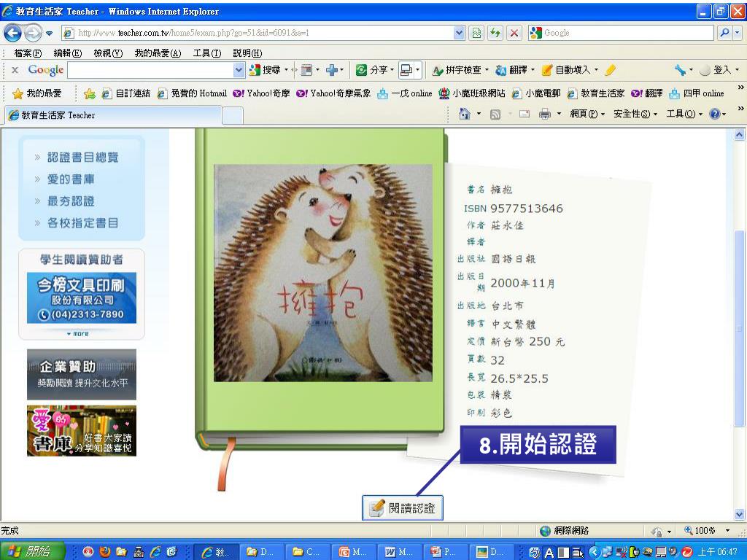Click the 今榜文具印刷 sponsor banner
The image size is (747, 560).
pyautogui.click(x=82, y=297)
